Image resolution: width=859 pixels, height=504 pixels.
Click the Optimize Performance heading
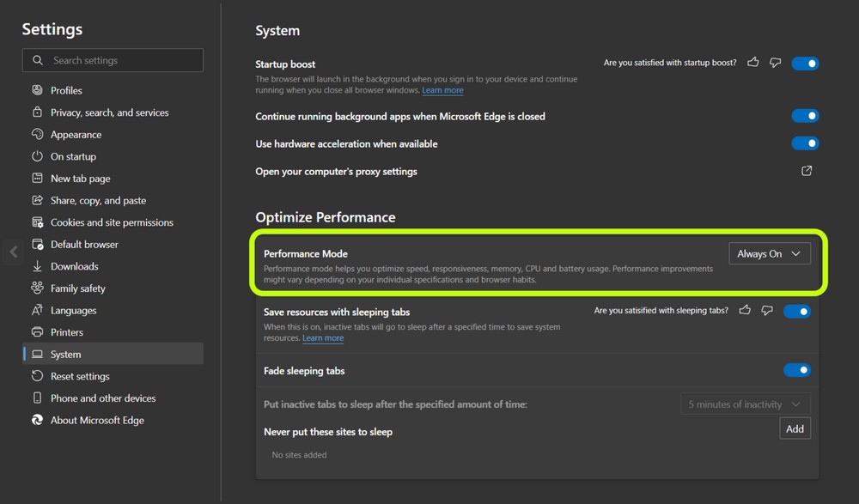click(x=326, y=217)
